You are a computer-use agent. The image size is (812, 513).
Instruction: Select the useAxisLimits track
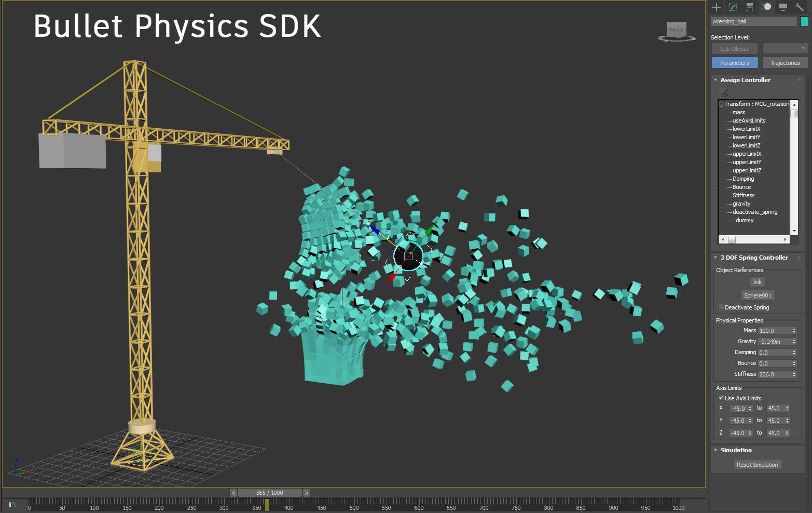pos(749,120)
